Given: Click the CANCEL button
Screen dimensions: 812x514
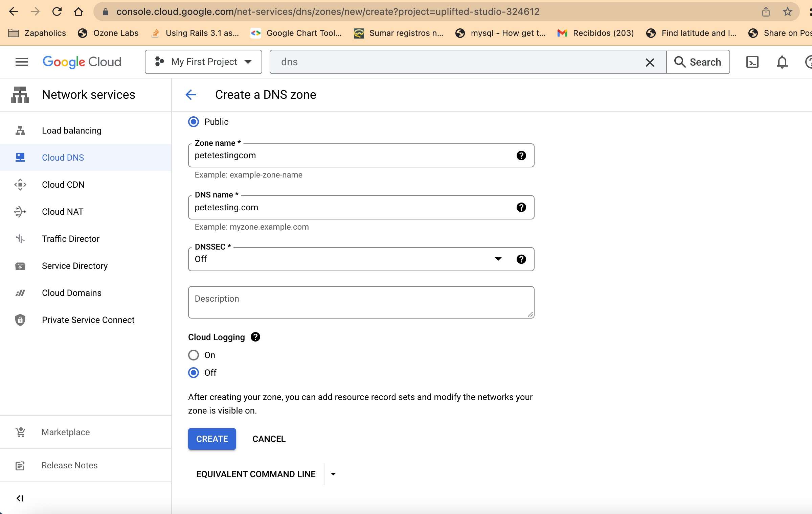Looking at the screenshot, I should tap(269, 439).
